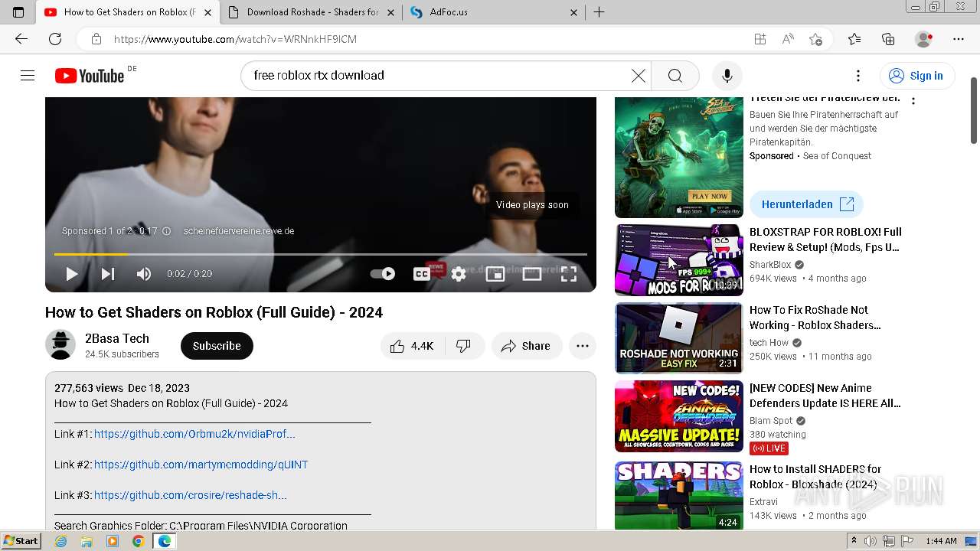Viewport: 980px width, 551px height.
Task: Open read aloud icon in address bar
Action: 788,39
